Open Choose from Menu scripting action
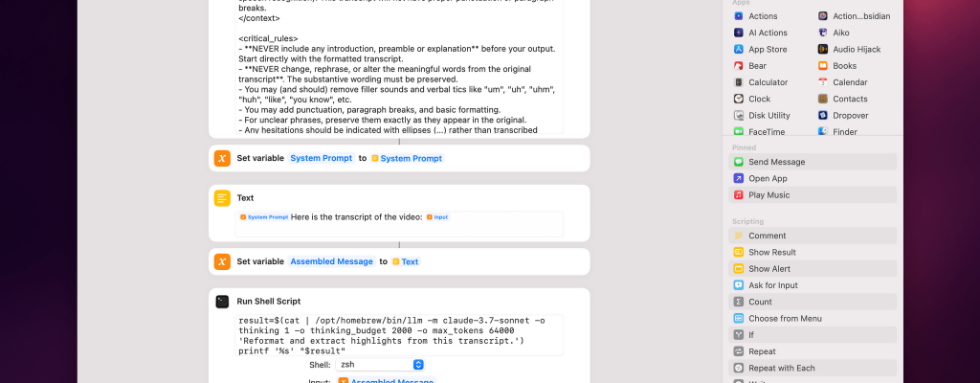Screen dimensions: 980x383 785,319
